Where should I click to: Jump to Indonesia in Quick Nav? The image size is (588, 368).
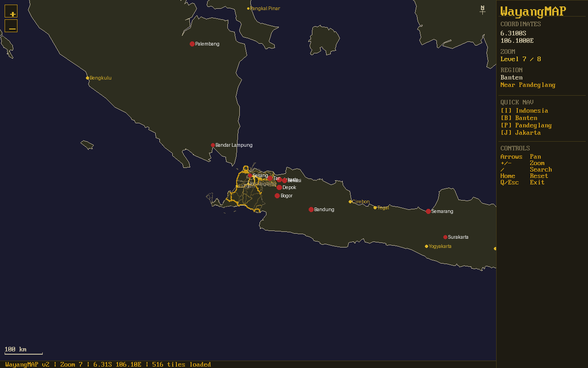click(x=524, y=111)
